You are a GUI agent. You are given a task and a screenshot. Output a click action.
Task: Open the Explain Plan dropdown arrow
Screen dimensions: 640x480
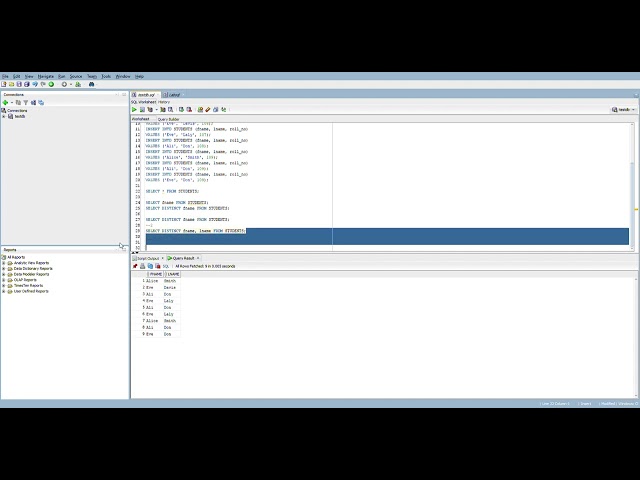click(156, 109)
